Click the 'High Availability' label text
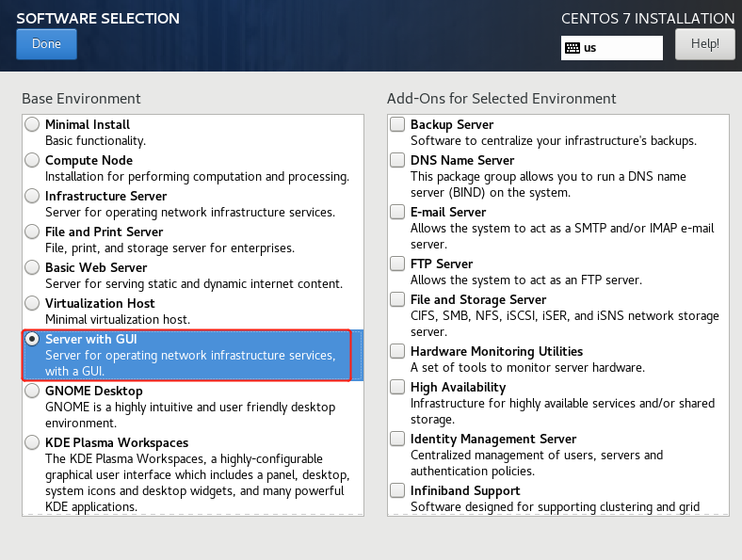 (458, 388)
